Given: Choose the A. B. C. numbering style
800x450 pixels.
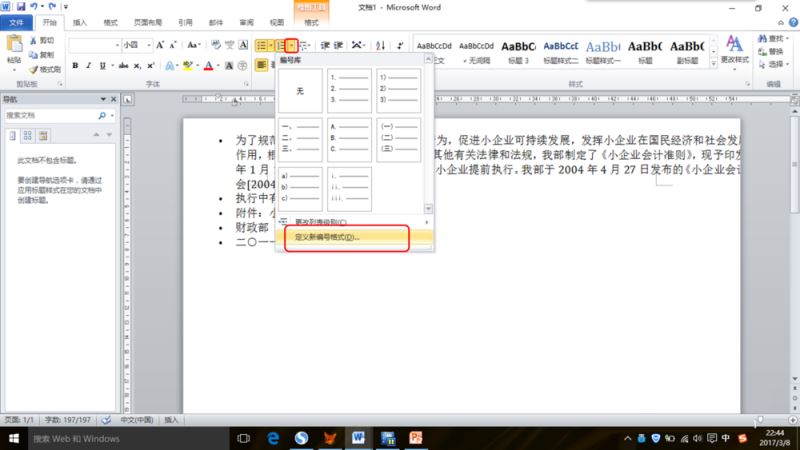Looking at the screenshot, I should [349, 140].
